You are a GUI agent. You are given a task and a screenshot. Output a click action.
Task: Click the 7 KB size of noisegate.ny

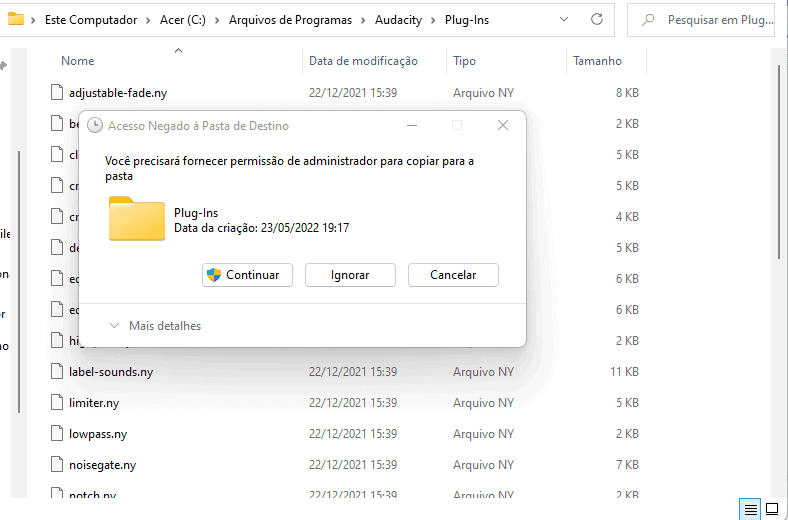tap(627, 465)
